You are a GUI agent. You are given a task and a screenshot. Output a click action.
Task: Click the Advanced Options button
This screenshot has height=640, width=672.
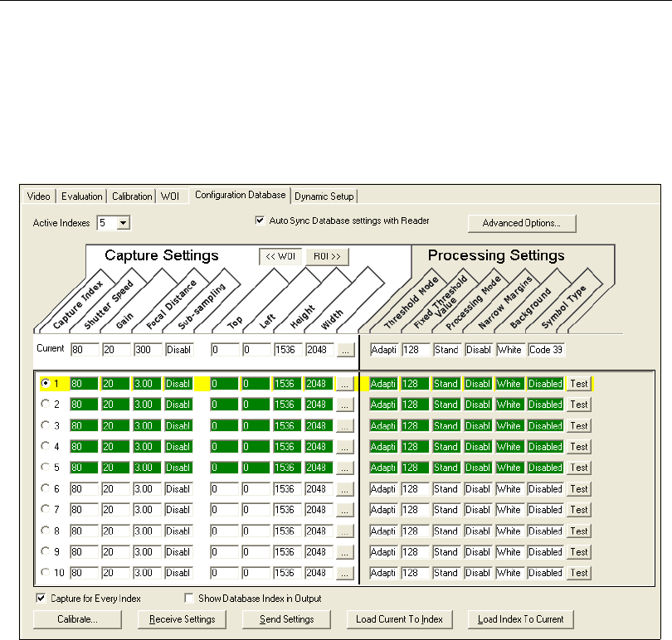click(x=522, y=223)
